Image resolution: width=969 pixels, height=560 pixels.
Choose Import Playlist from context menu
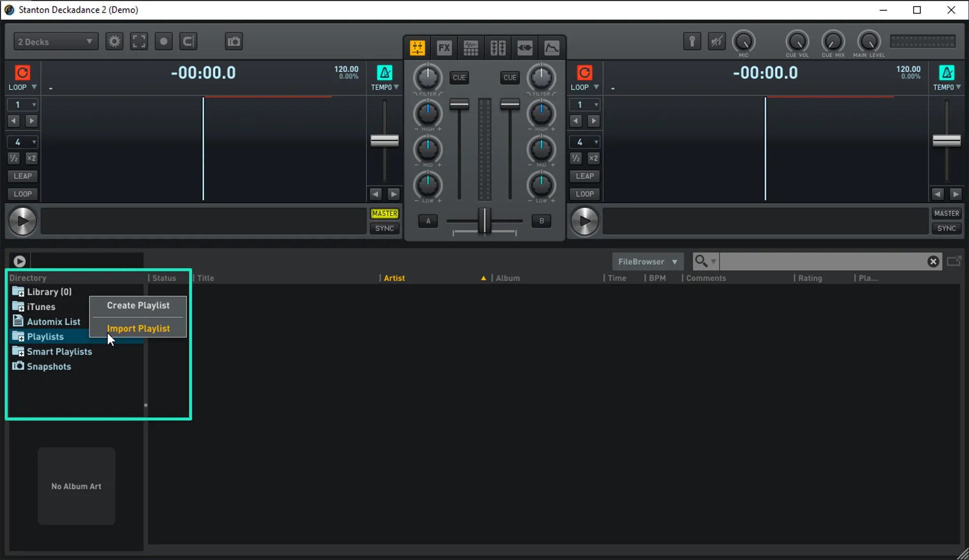(x=138, y=328)
